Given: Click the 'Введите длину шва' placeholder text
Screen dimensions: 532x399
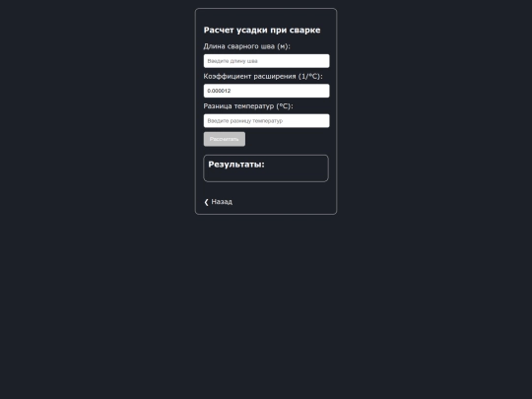Looking at the screenshot, I should (233, 61).
